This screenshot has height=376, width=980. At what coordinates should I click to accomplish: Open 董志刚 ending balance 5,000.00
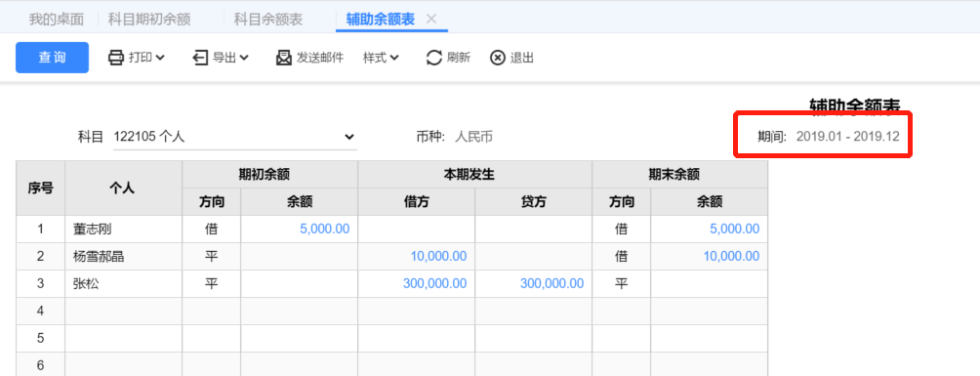point(734,229)
